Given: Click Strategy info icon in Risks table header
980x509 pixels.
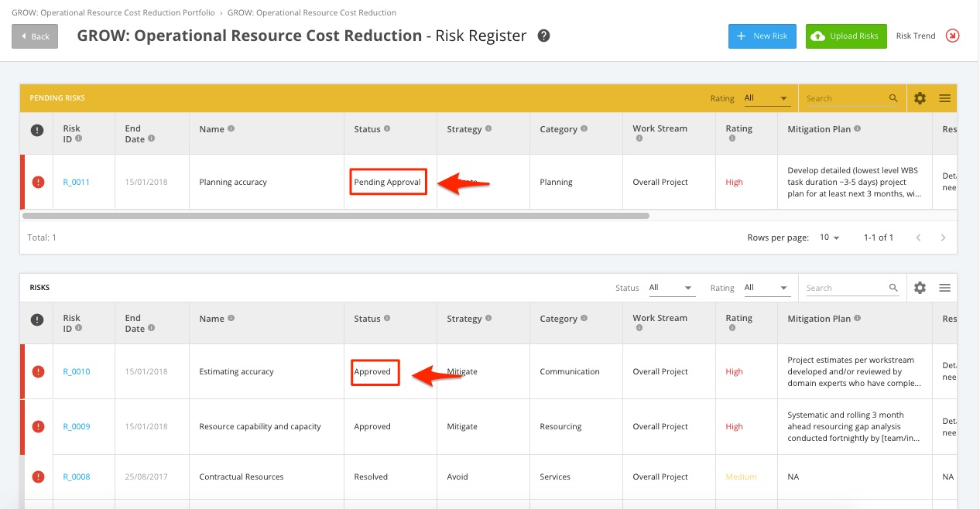Looking at the screenshot, I should pos(488,319).
